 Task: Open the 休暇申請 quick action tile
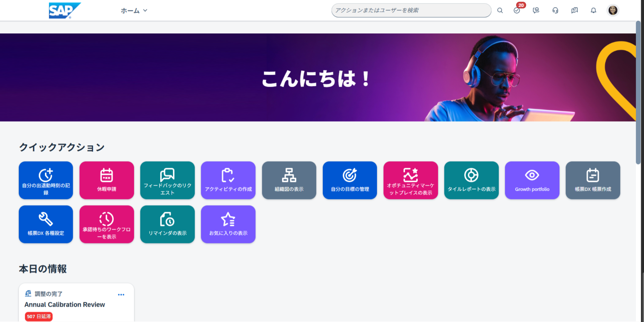point(106,180)
